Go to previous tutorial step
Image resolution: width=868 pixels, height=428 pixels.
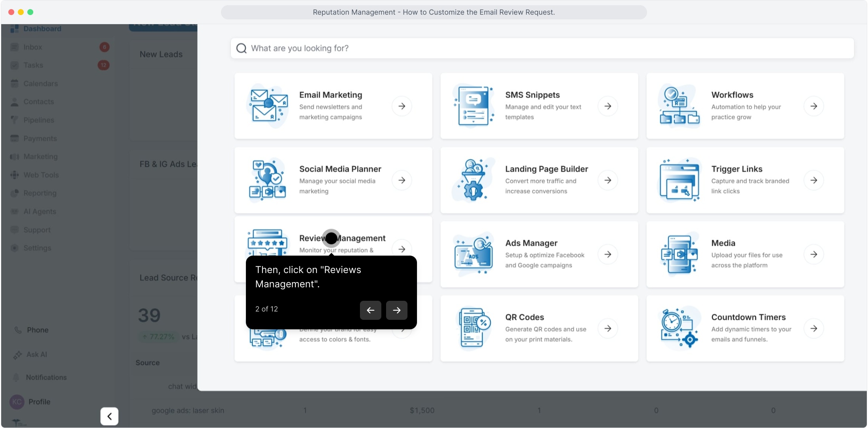coord(371,310)
